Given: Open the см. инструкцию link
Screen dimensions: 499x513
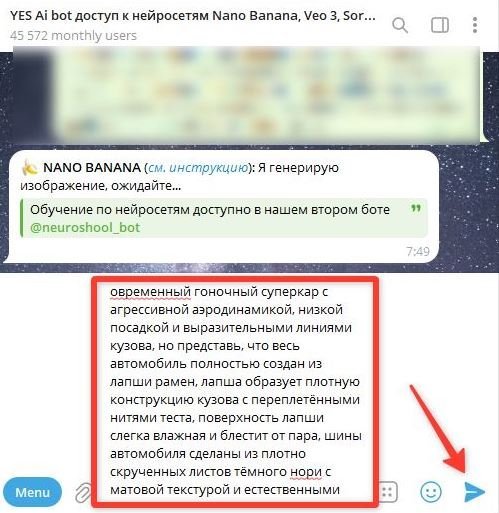Looking at the screenshot, I should (x=198, y=167).
